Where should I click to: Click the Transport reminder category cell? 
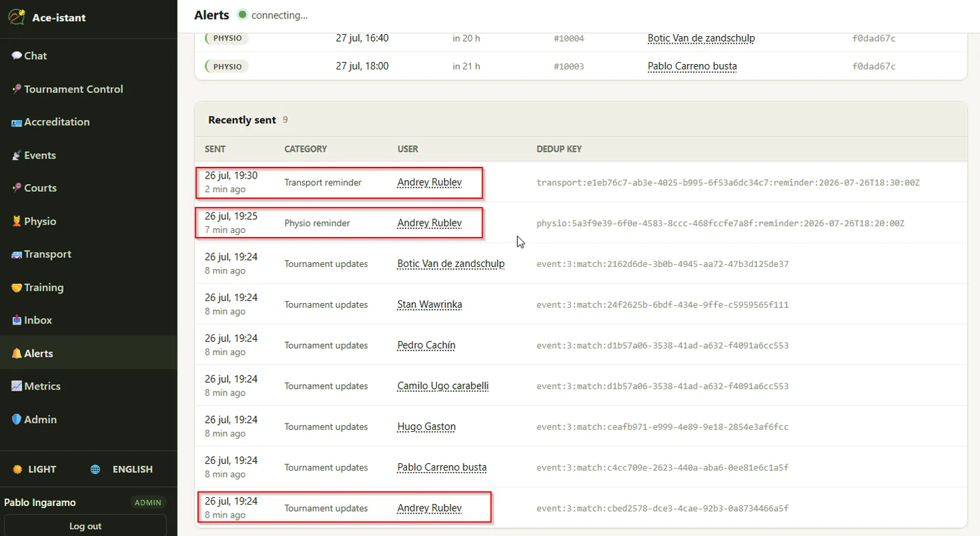(323, 183)
